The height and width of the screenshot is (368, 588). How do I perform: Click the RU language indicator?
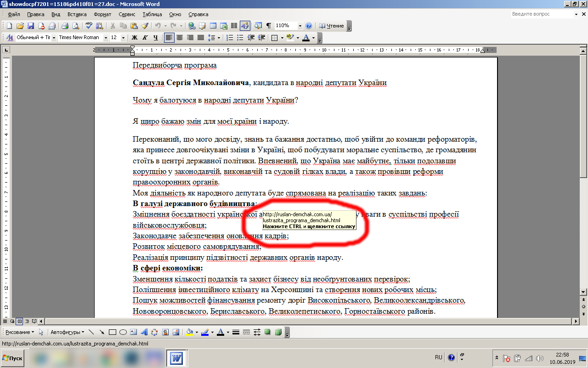coord(438,357)
